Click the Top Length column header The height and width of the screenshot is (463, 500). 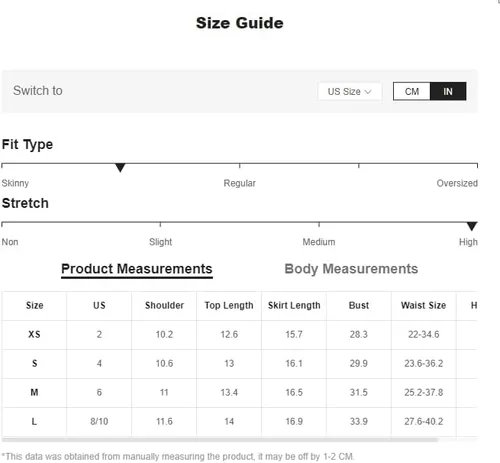[x=229, y=305]
